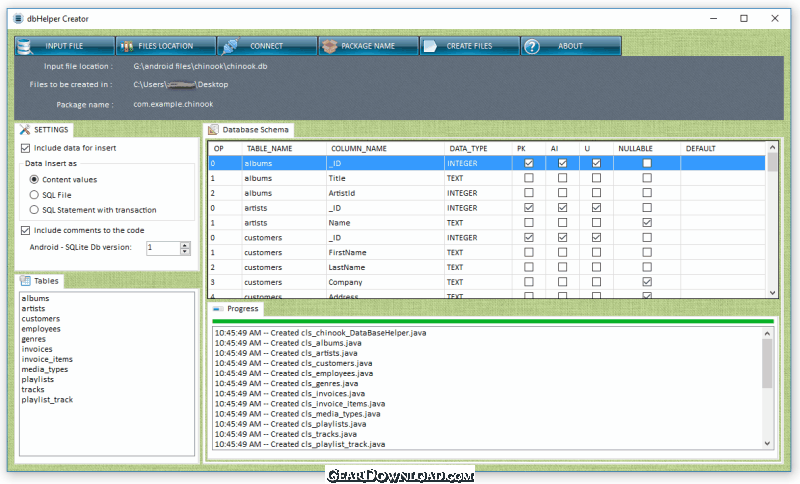800x484 pixels.
Task: Toggle PK checkbox for albums _ID row
Action: (529, 163)
